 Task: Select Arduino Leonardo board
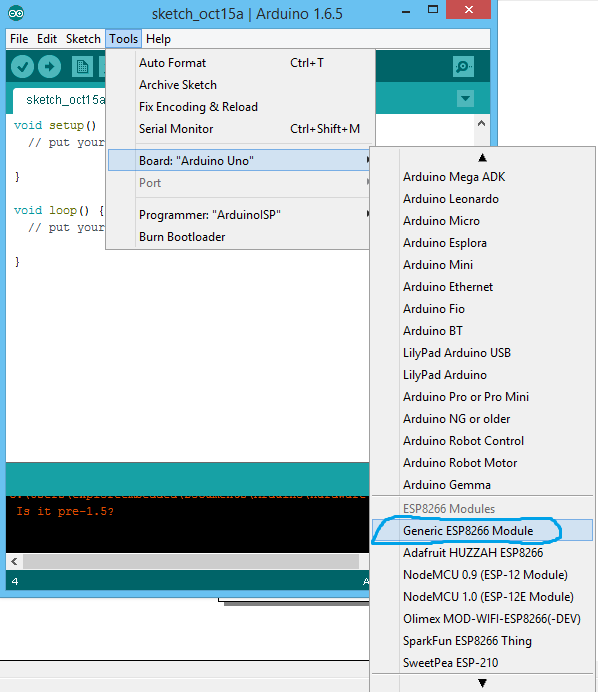click(x=482, y=199)
